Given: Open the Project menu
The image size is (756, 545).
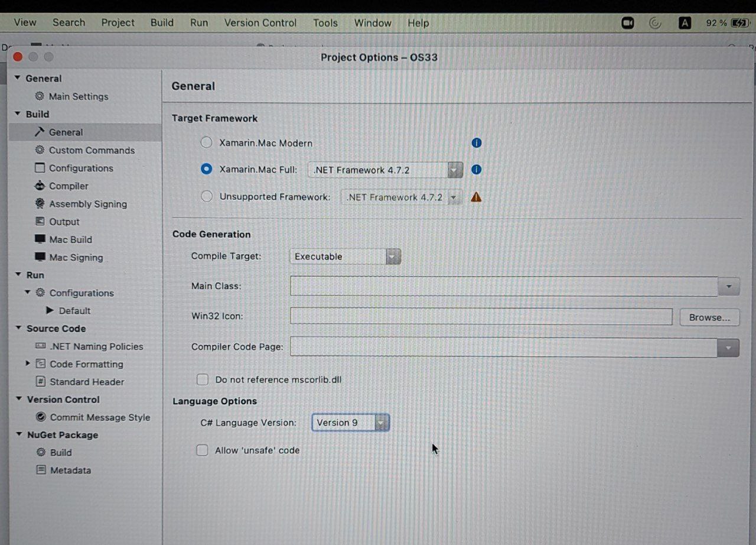Looking at the screenshot, I should [118, 22].
